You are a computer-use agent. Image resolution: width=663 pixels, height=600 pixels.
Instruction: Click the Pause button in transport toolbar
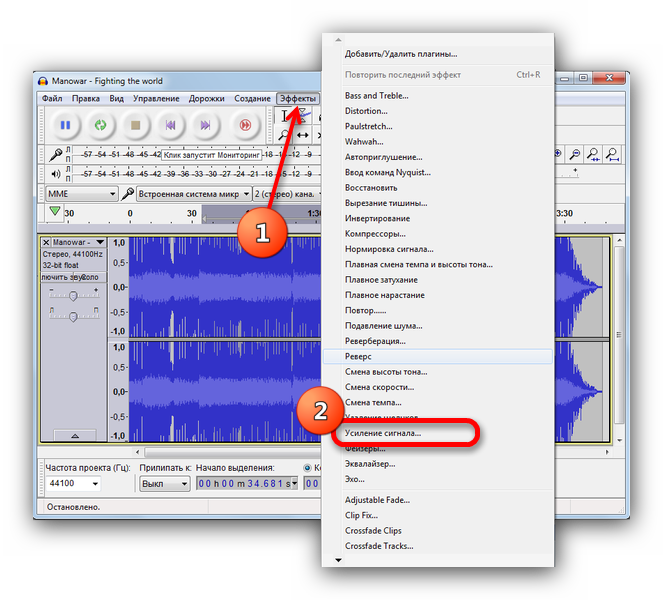tap(65, 125)
